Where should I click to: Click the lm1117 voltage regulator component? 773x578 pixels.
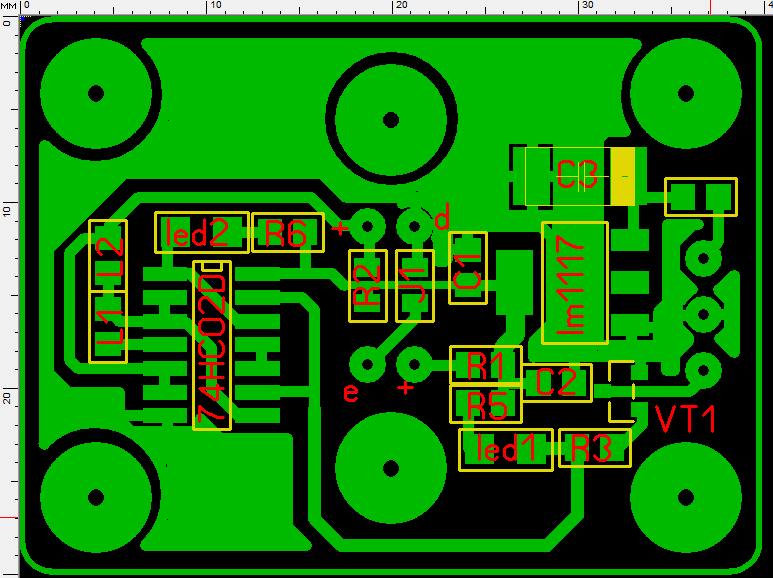[574, 283]
